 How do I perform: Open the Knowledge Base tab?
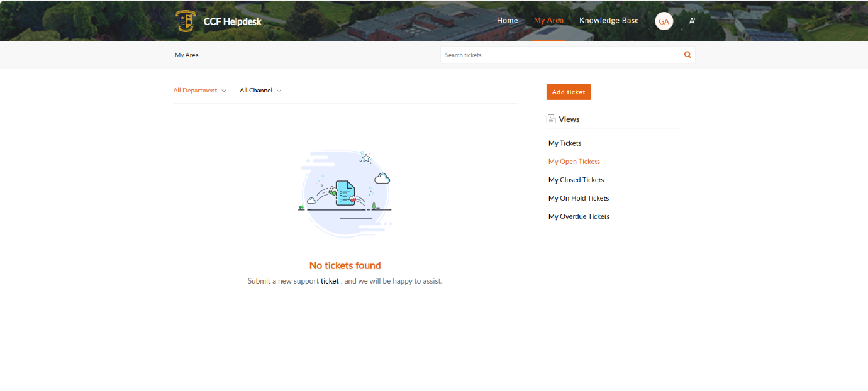click(x=609, y=20)
